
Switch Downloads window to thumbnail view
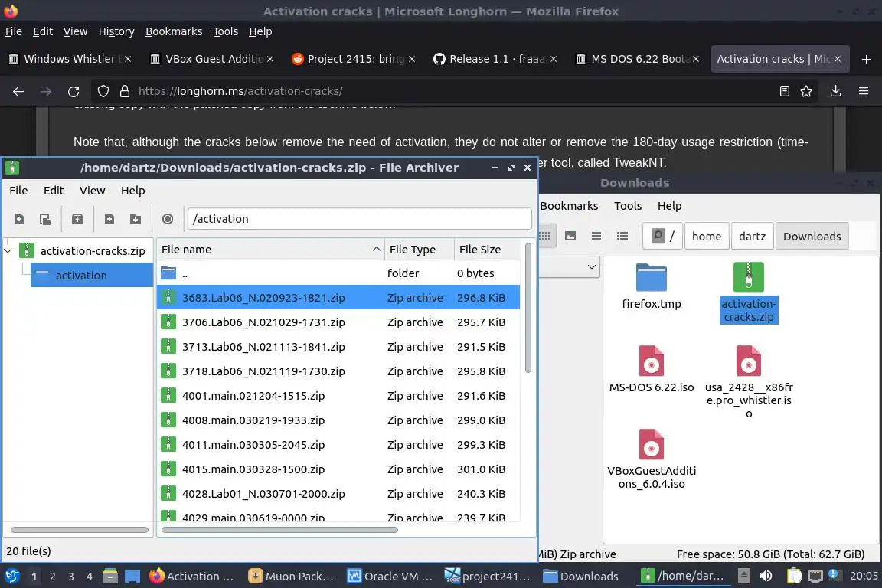pyautogui.click(x=570, y=236)
